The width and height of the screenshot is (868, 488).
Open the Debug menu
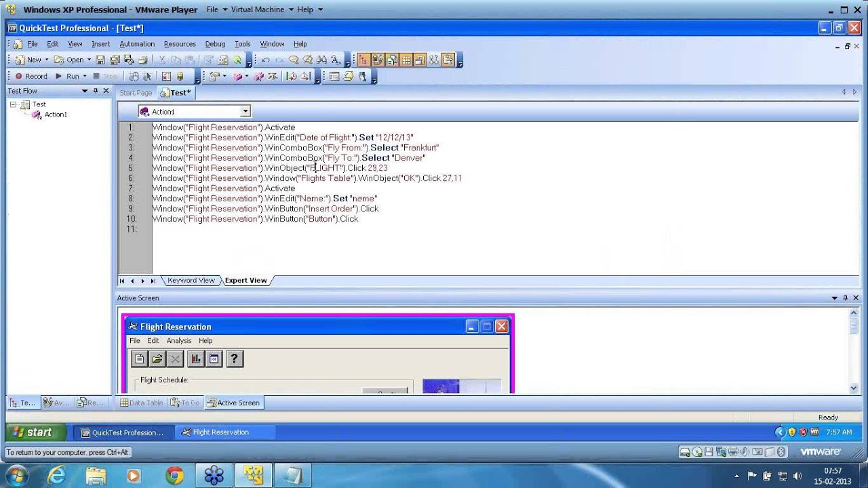[x=215, y=44]
